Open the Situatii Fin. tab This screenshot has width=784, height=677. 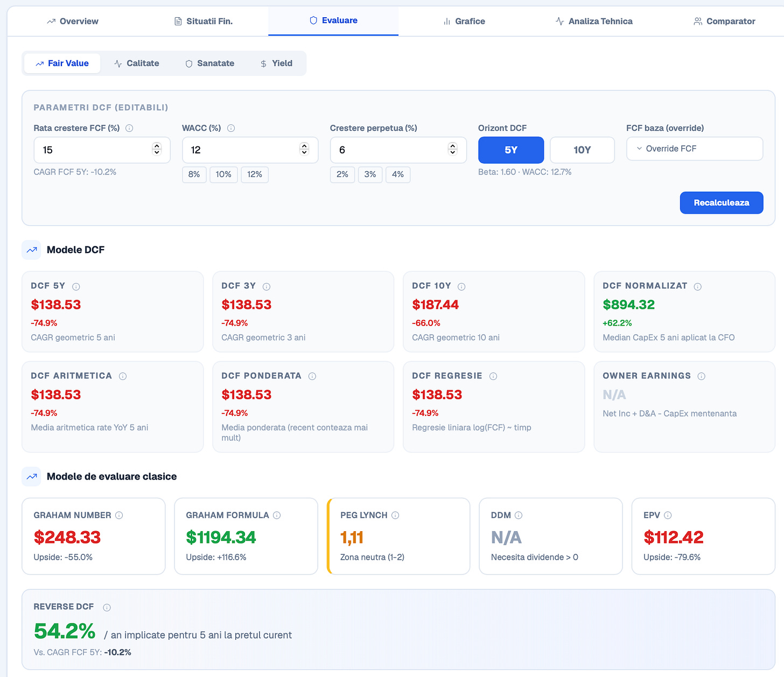(204, 21)
